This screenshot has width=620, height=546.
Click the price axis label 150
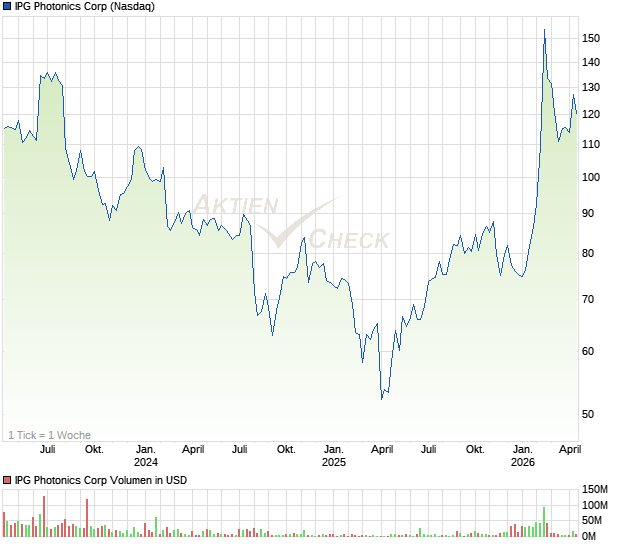tap(591, 38)
